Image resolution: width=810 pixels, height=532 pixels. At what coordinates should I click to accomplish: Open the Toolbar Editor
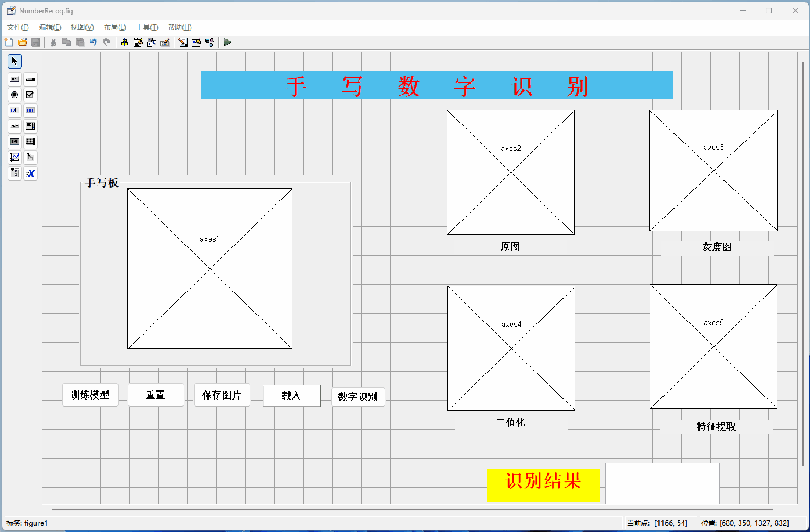[x=165, y=42]
